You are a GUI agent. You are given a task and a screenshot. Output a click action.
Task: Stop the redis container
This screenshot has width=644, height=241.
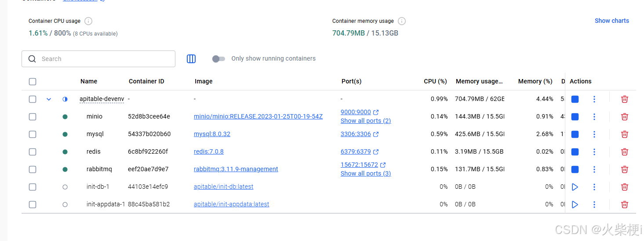[575, 152]
